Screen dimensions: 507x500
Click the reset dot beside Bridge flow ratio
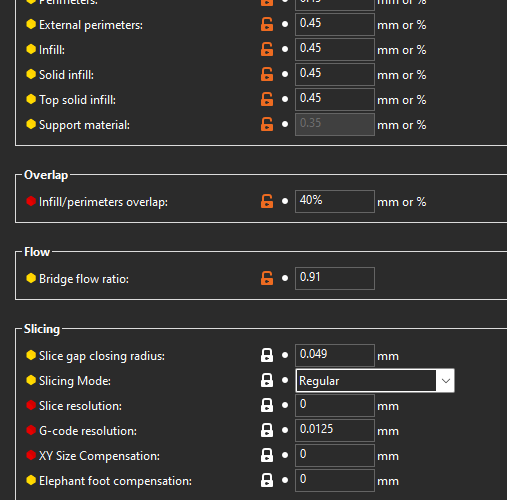tap(285, 278)
